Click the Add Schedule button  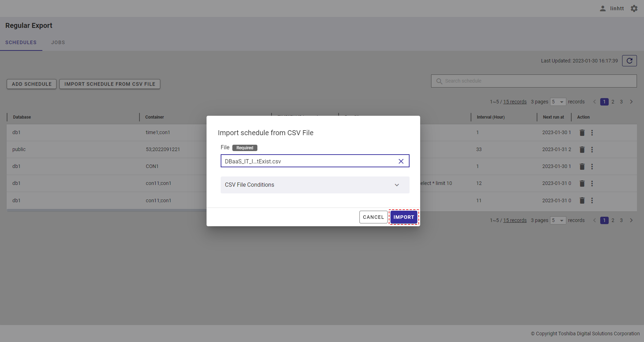pos(32,84)
